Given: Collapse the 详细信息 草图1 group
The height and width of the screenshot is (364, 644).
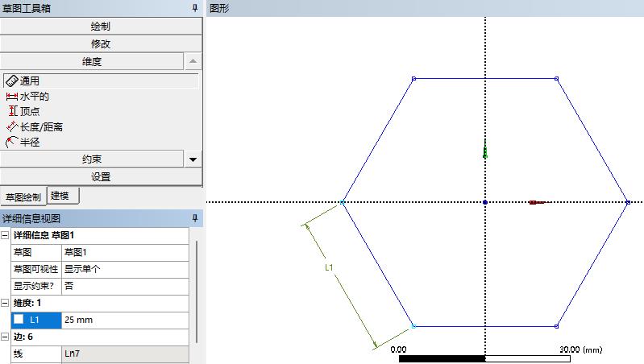Looking at the screenshot, I should point(5,235).
